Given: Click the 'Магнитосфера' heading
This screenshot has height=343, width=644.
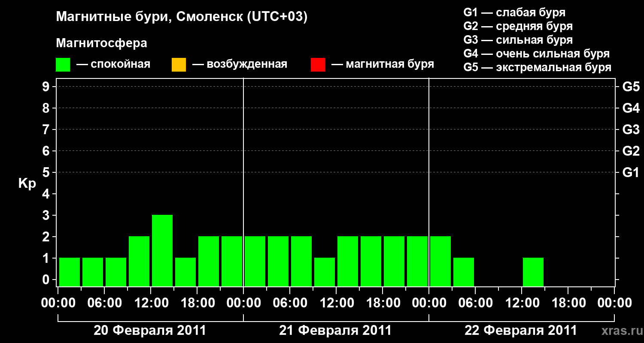Looking at the screenshot, I should [x=101, y=43].
